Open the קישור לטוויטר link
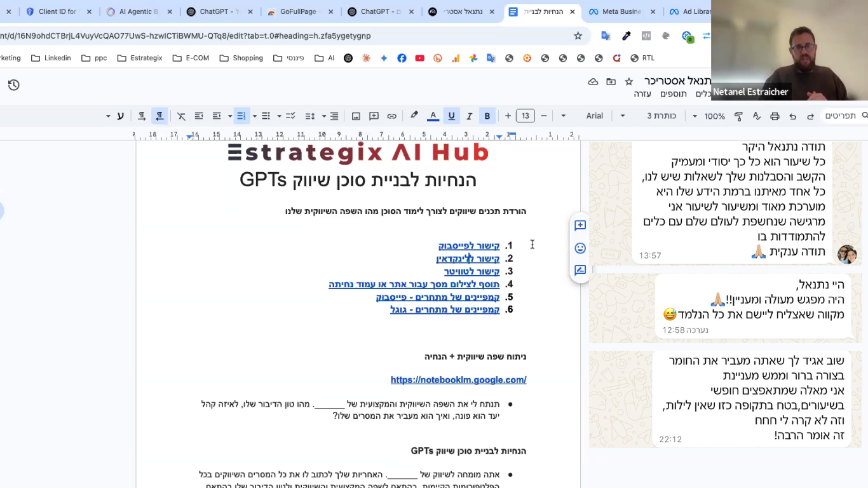The height and width of the screenshot is (488, 868). point(471,271)
